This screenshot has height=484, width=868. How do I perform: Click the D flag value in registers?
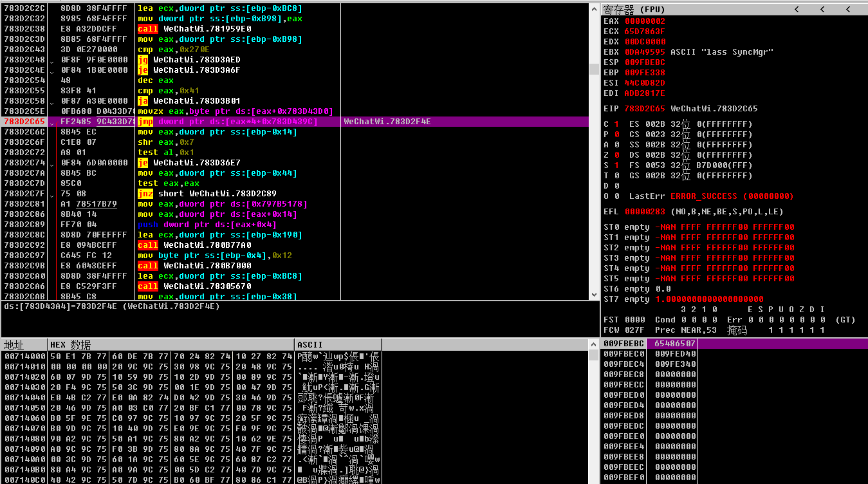pyautogui.click(x=616, y=186)
